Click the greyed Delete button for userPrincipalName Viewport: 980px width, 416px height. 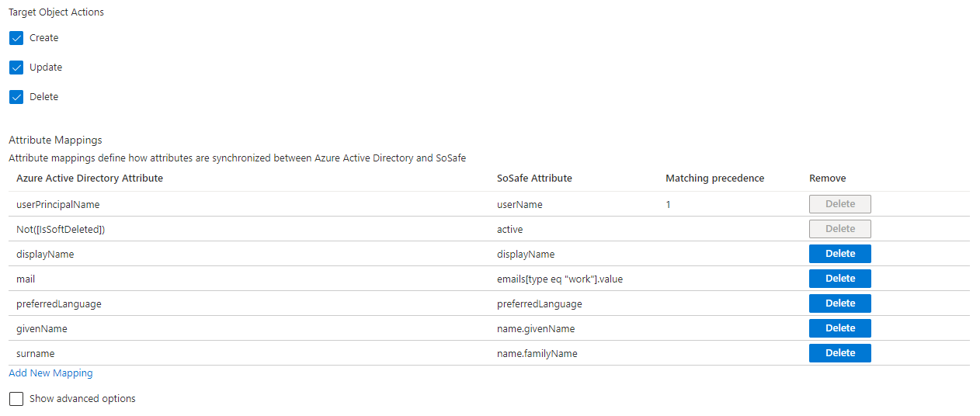(x=839, y=204)
